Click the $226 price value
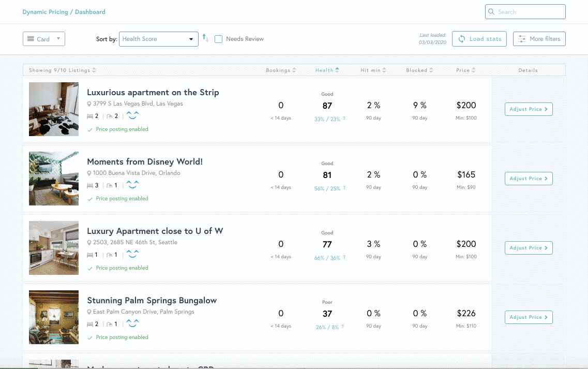 point(466,314)
